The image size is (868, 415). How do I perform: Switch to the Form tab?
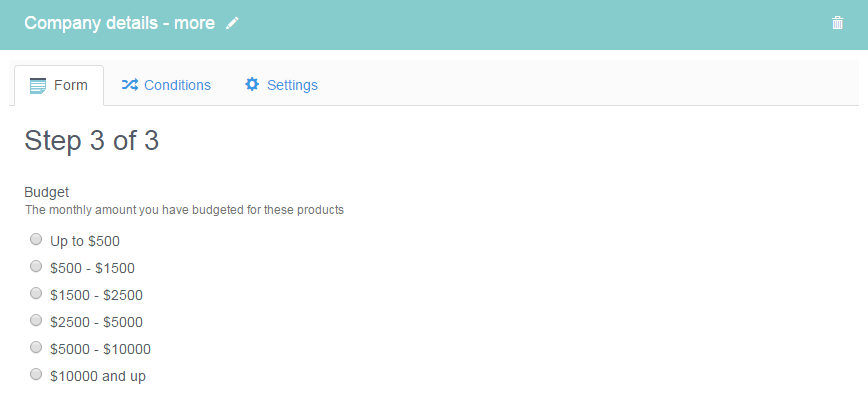click(59, 85)
